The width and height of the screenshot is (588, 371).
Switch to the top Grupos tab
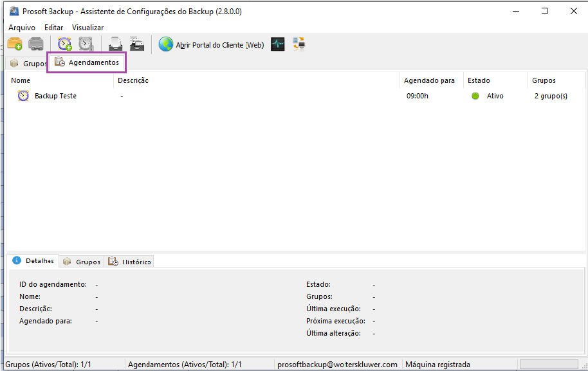[28, 63]
